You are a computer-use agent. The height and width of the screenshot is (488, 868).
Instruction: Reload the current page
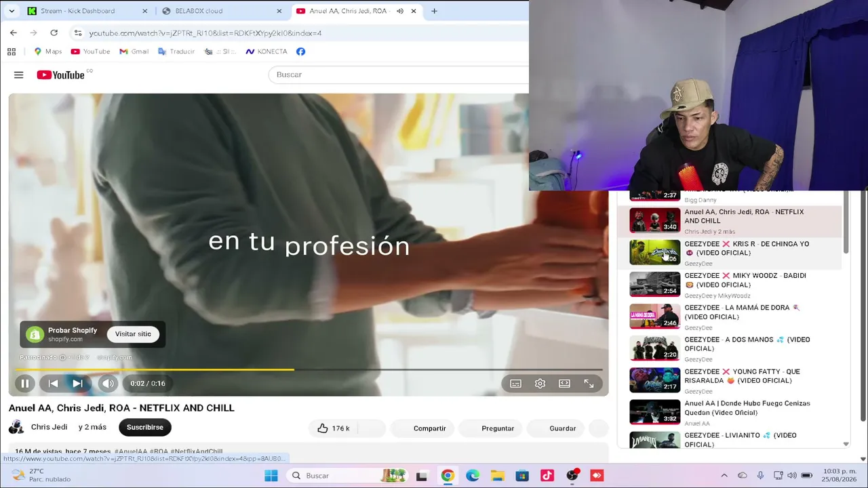54,33
